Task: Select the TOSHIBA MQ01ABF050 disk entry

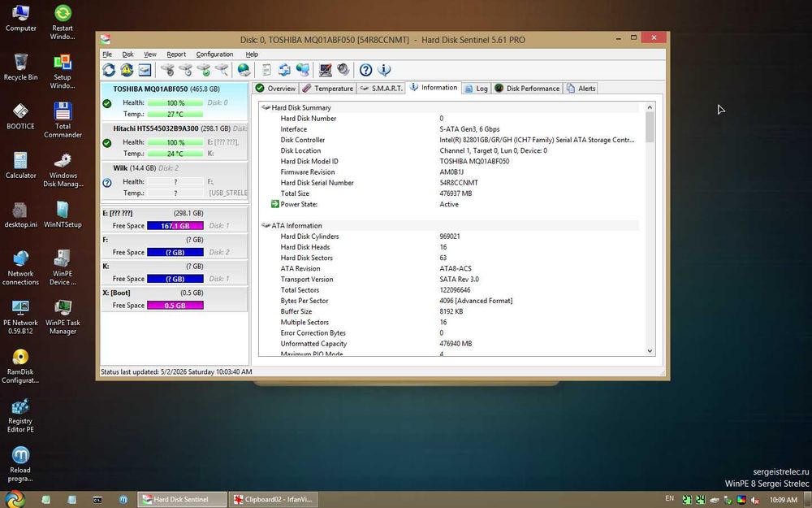Action: (174, 102)
